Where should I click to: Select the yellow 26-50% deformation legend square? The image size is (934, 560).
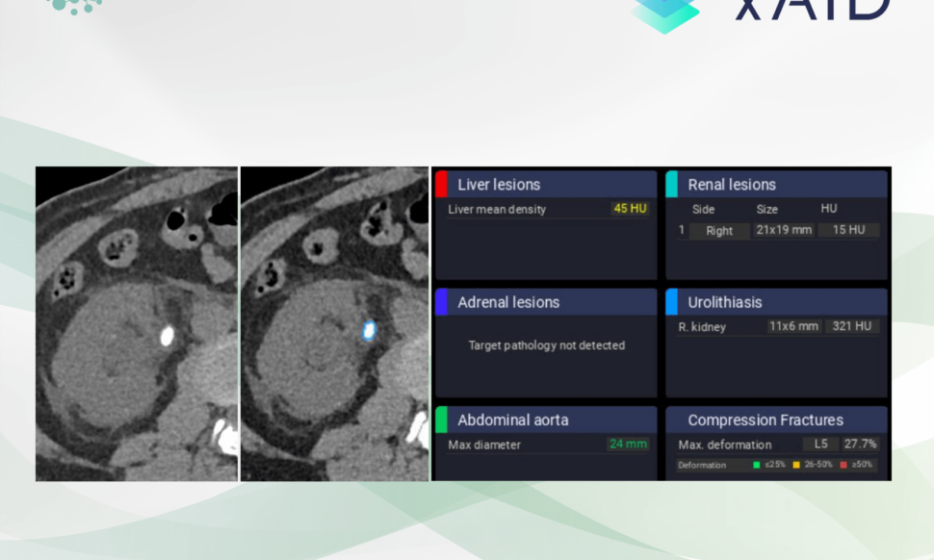[x=796, y=465]
